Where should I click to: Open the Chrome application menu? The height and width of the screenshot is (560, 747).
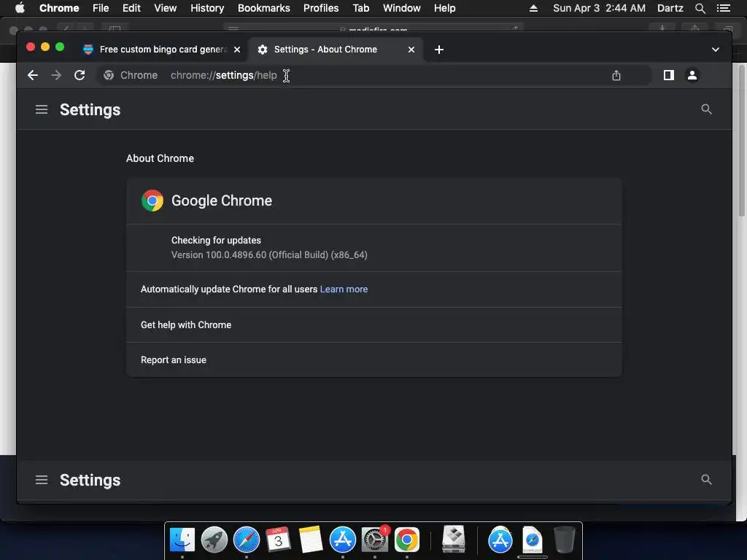[x=59, y=8]
